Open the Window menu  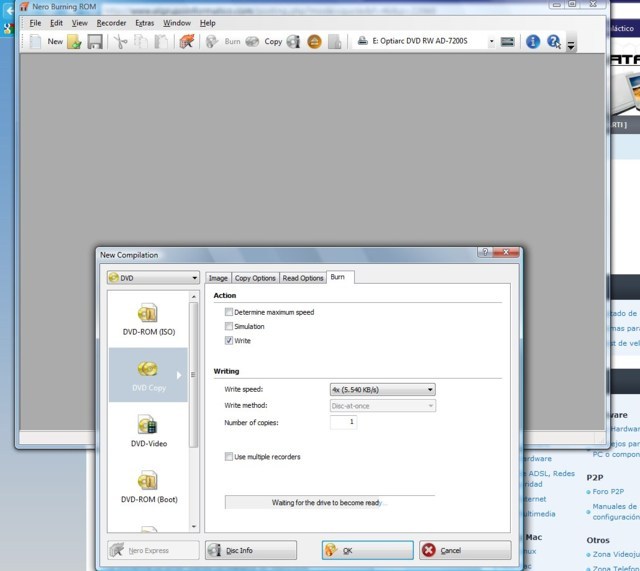click(177, 23)
